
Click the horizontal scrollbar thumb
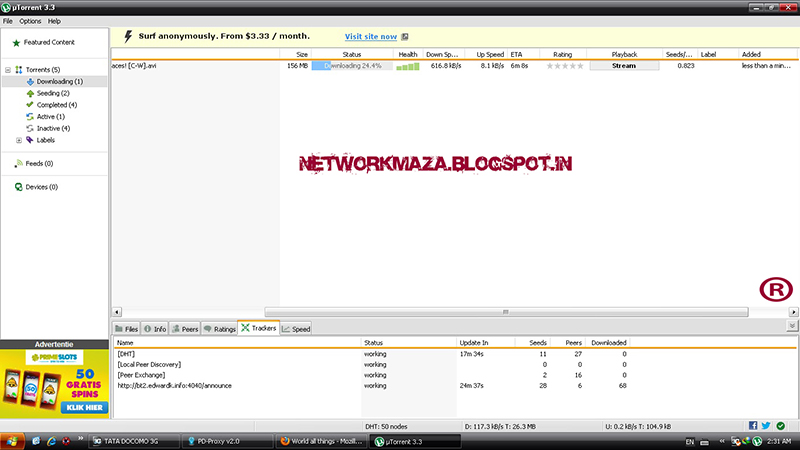coord(506,312)
